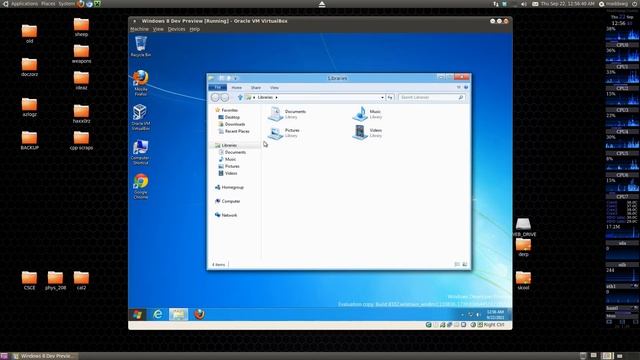Open the Pictures library icon
This screenshot has height=360, width=640.
coord(276,133)
